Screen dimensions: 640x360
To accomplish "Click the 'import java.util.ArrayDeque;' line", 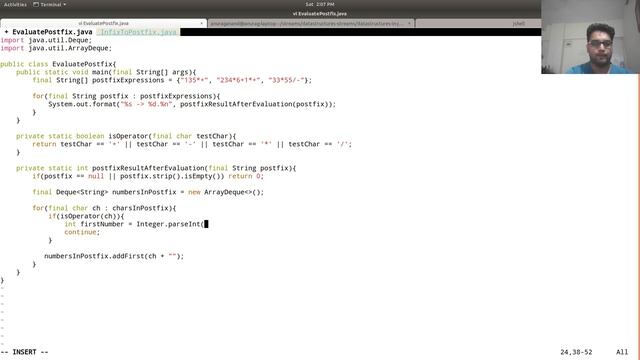I will click(x=56, y=48).
